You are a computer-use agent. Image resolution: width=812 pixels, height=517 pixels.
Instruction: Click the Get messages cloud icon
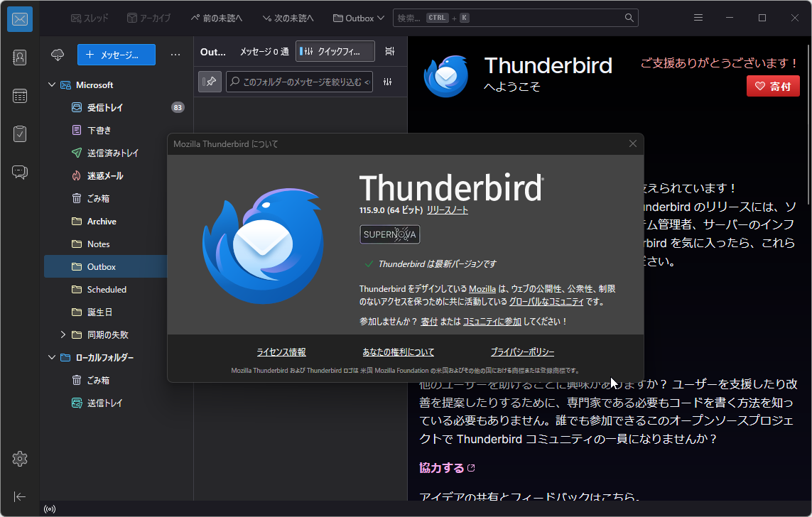coord(57,54)
